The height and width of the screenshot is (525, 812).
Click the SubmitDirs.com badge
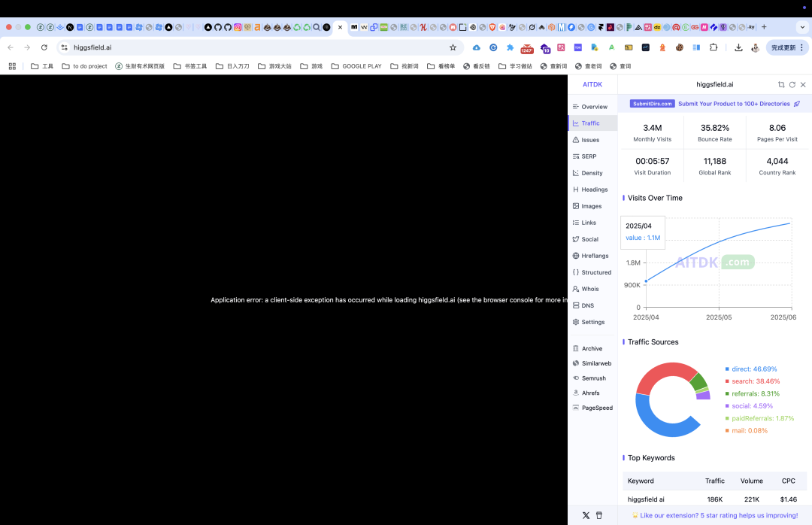point(652,104)
